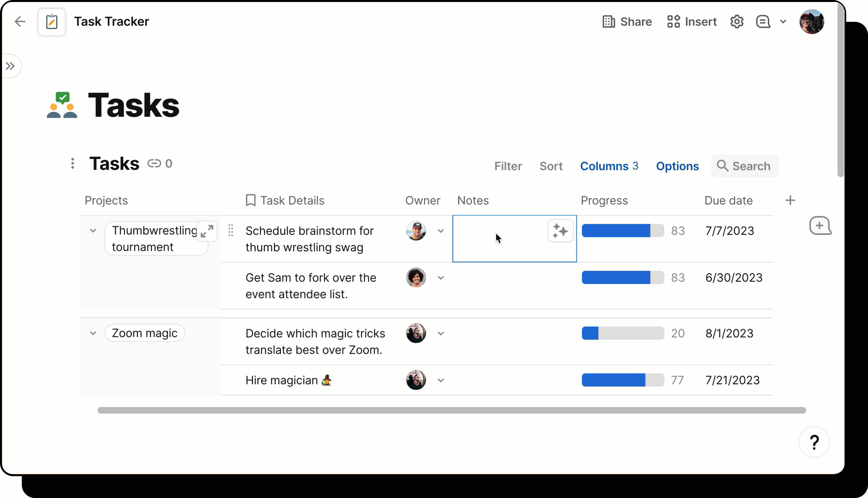This screenshot has width=868, height=498.
Task: Click the Task Tracker clipboard doc icon
Action: point(52,22)
